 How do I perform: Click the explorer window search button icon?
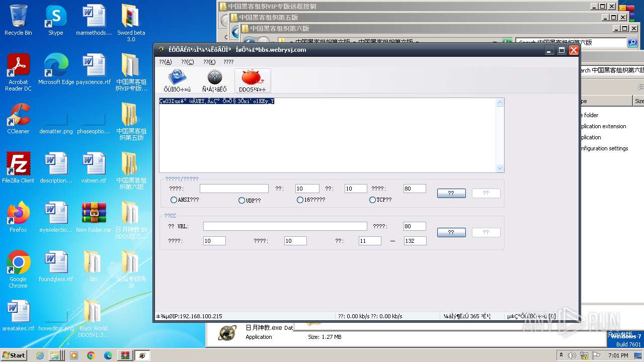pyautogui.click(x=632, y=43)
